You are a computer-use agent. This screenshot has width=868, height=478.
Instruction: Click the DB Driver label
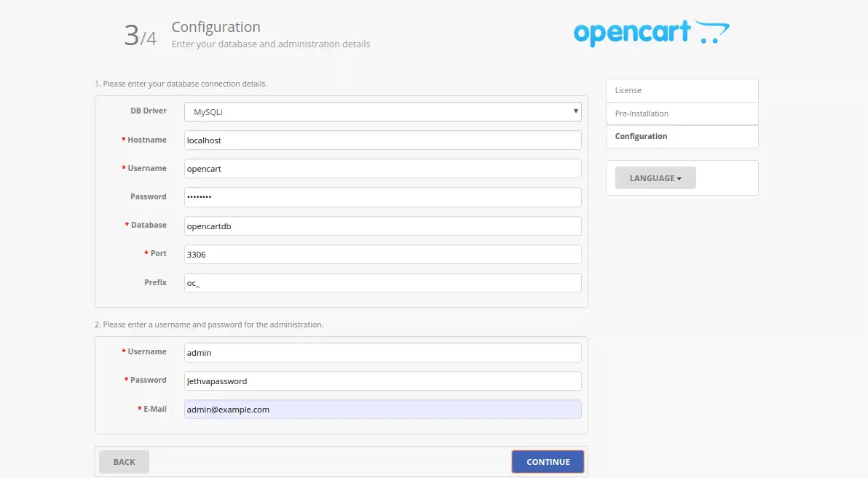(149, 111)
